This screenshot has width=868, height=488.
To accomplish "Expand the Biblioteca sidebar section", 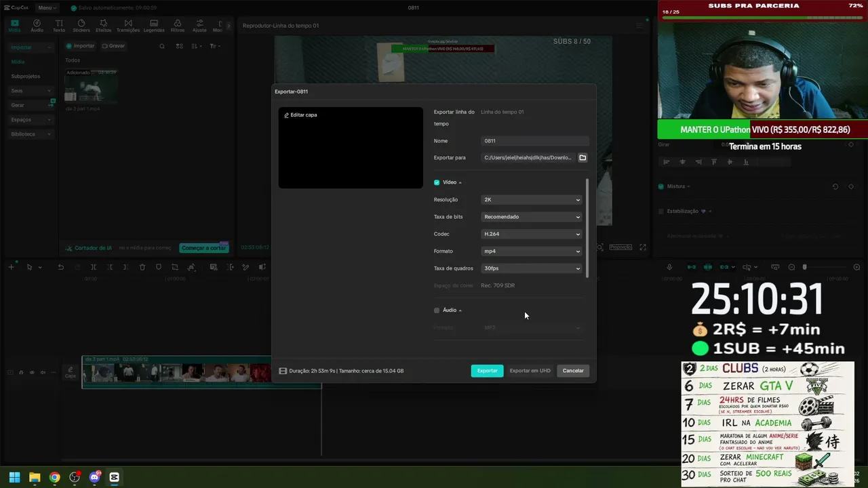I will pyautogui.click(x=31, y=134).
